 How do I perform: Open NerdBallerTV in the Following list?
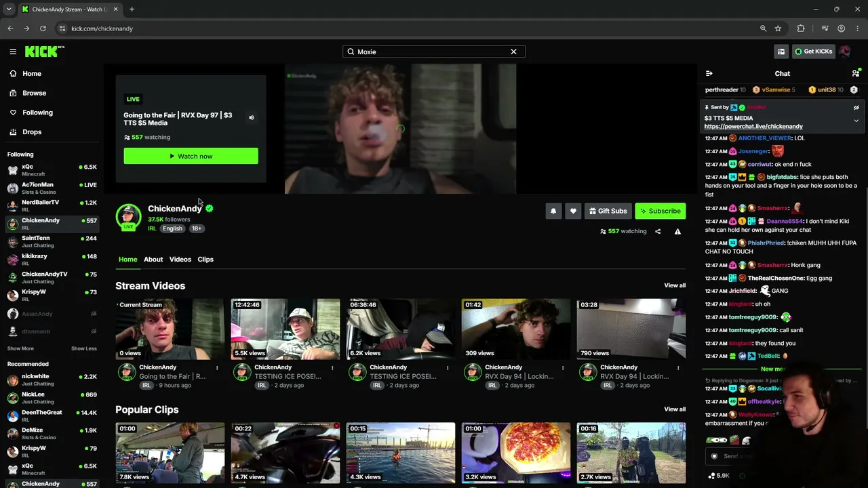pos(52,205)
